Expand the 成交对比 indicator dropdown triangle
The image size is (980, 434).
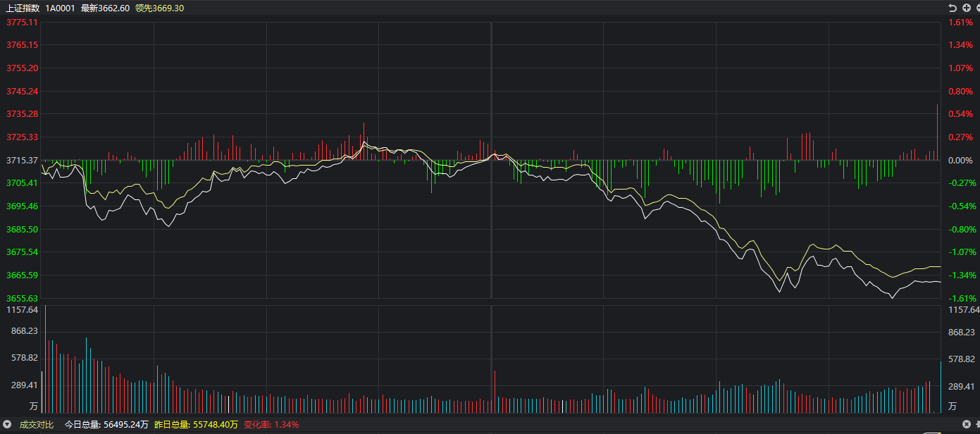pyautogui.click(x=7, y=424)
